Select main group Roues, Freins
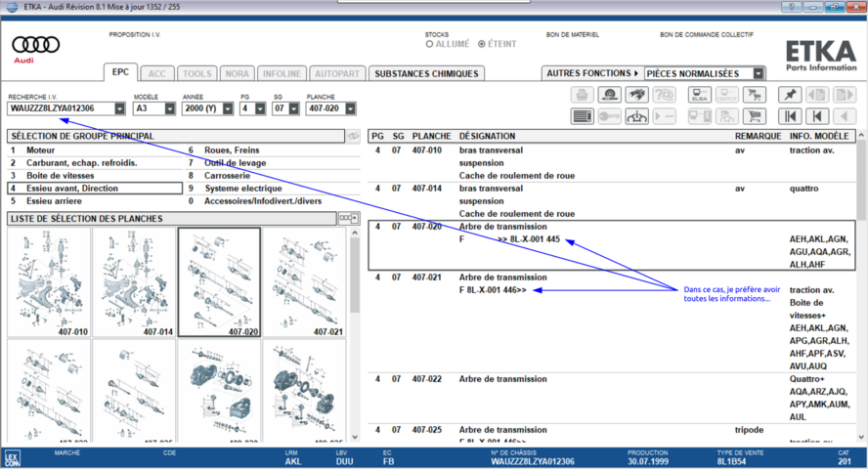The height and width of the screenshot is (469, 868). (x=273, y=150)
